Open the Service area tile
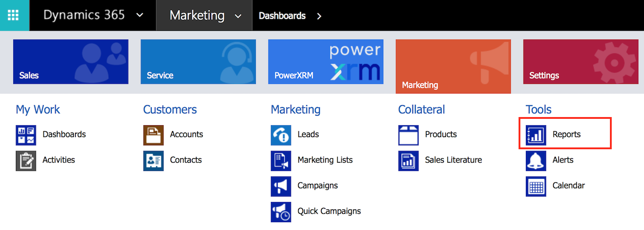Screen dimensions: 644x230 pos(198,62)
